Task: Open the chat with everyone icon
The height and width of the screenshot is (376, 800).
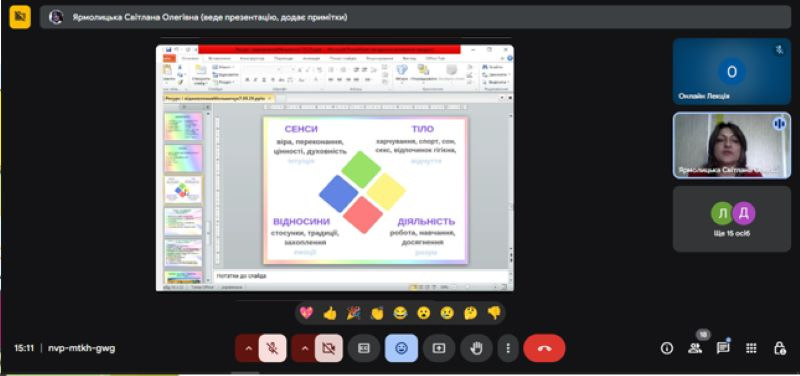Action: coord(723,348)
